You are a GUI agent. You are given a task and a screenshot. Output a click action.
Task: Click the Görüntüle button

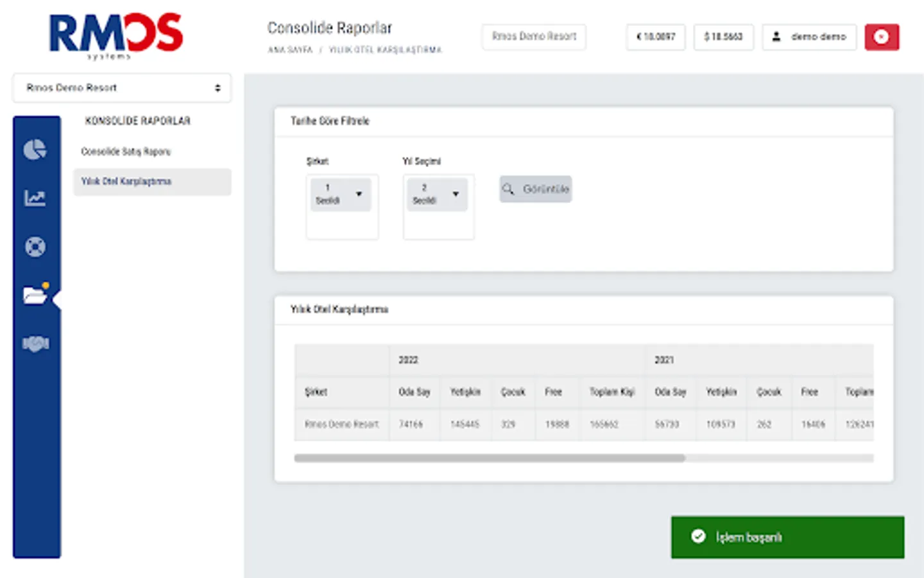(x=536, y=189)
